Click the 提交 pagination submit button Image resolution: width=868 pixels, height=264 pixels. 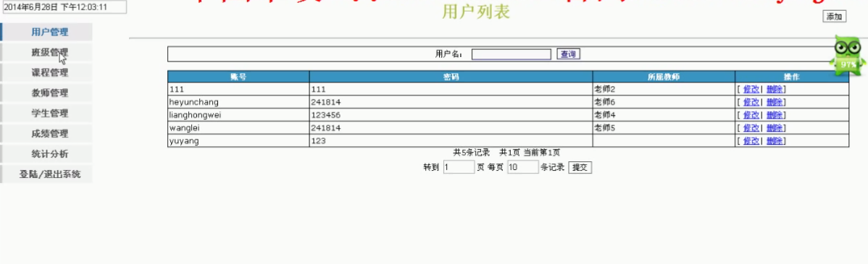[580, 167]
